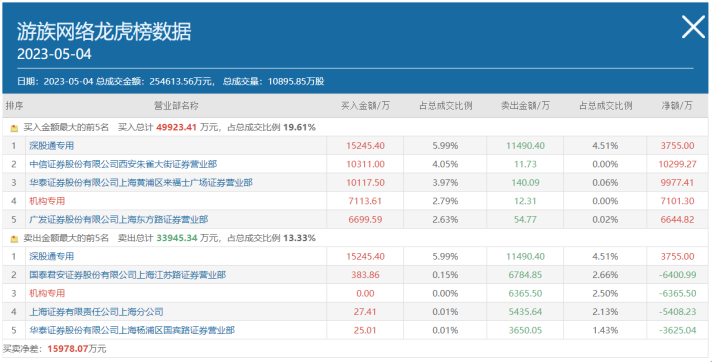Image resolution: width=712 pixels, height=362 pixels.
Task: Click the 总成交量 10895.85万股 text
Action: [x=273, y=82]
